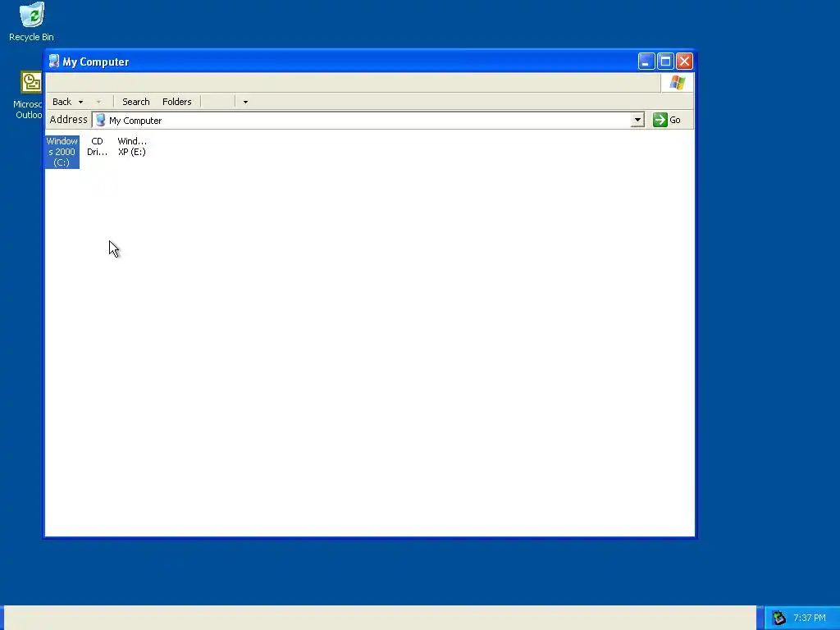This screenshot has height=630, width=840.
Task: Click the 7:37 PM clock in tray
Action: click(810, 618)
